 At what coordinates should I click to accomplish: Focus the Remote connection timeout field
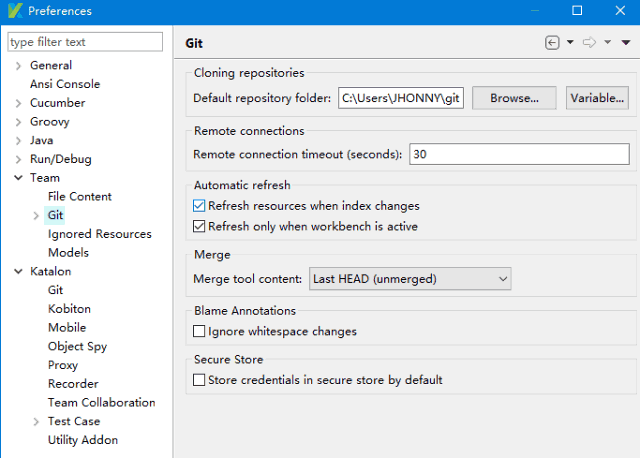pos(519,154)
